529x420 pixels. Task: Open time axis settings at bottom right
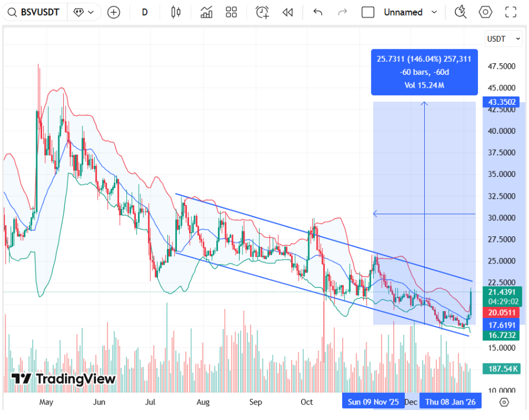[x=503, y=402]
